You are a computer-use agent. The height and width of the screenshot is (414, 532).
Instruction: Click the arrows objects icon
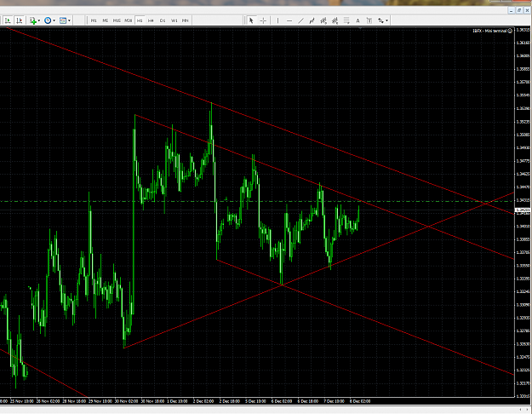point(380,20)
